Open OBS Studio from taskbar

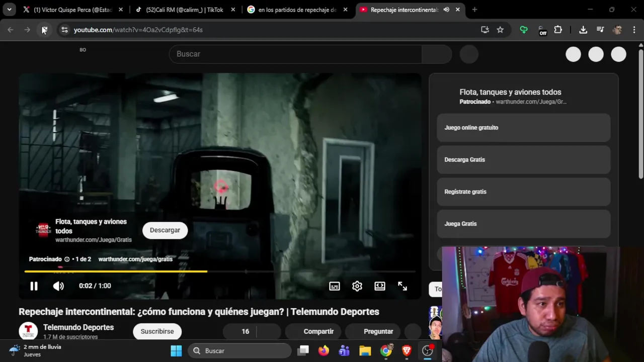428,351
